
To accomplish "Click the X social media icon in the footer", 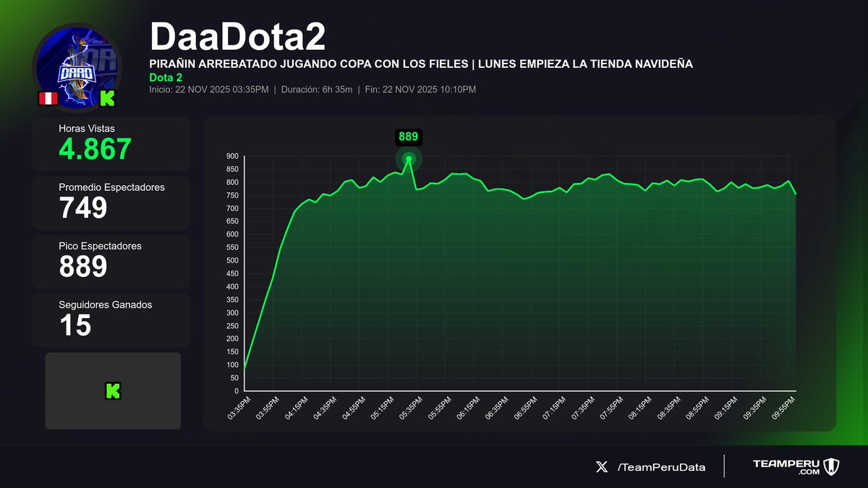I will (x=601, y=467).
